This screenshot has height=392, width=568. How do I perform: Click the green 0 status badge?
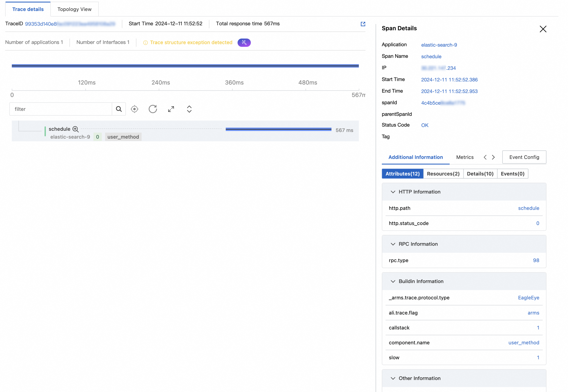(98, 137)
